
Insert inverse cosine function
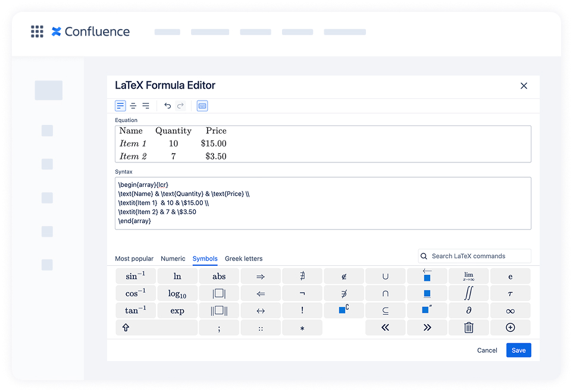point(136,293)
